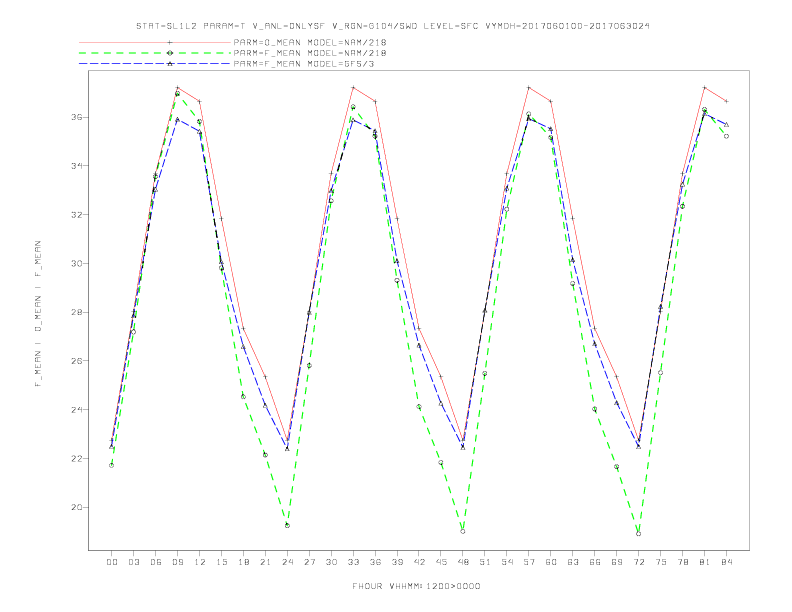Click x-axis forecast hour label 57
The width and height of the screenshot is (792, 612).
coord(529,562)
